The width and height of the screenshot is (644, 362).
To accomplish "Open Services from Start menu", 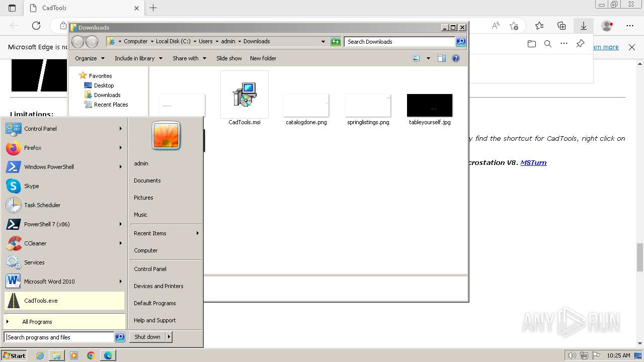I will [64, 262].
